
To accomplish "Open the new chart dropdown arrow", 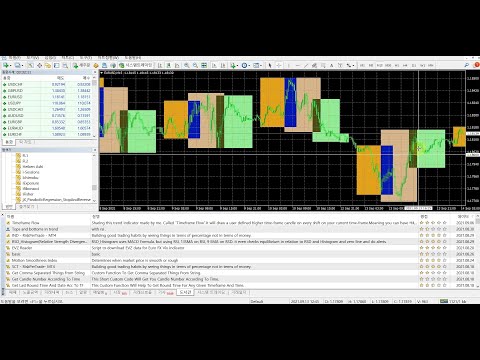I will tap(11, 66).
